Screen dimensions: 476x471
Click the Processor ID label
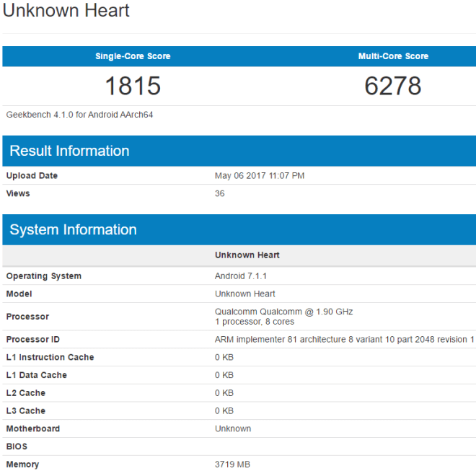32,339
